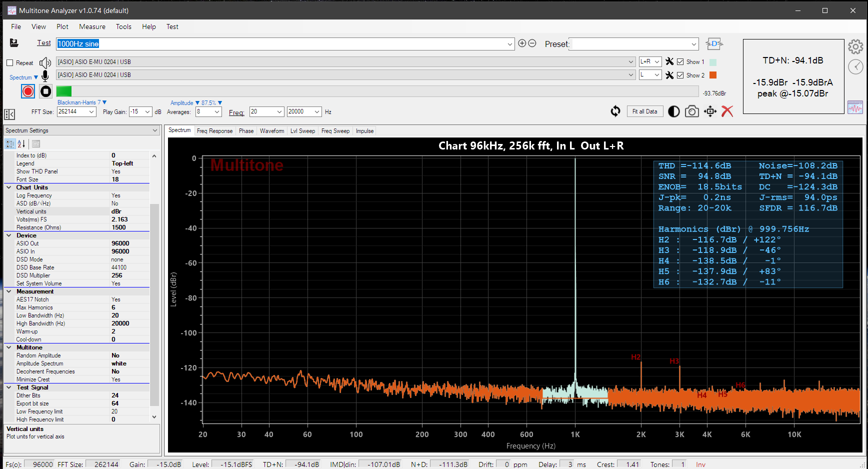This screenshot has height=469, width=868.
Task: Switch to the Impulse tab
Action: tap(364, 131)
